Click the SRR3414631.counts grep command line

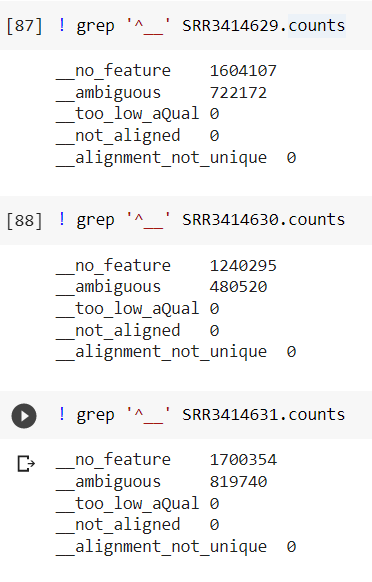(202, 415)
